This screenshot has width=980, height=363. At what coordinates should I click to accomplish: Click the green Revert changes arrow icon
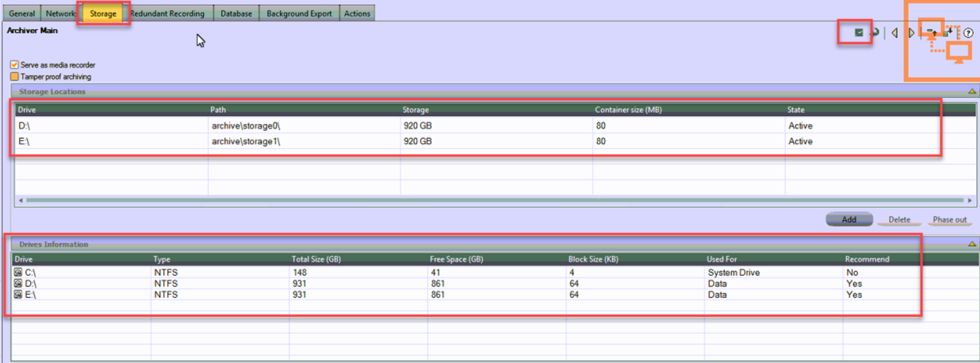point(875,33)
